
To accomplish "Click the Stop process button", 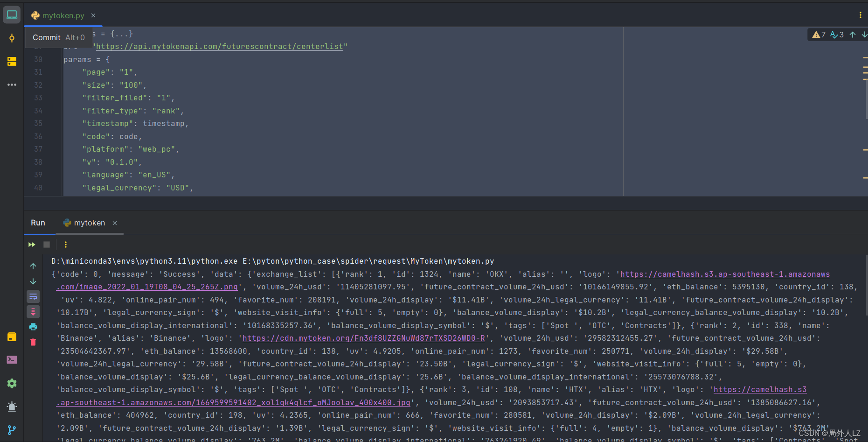I will pyautogui.click(x=47, y=245).
